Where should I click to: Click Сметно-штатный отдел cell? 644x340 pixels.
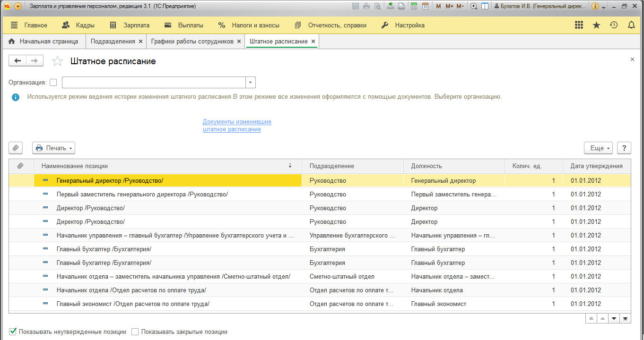coord(353,276)
